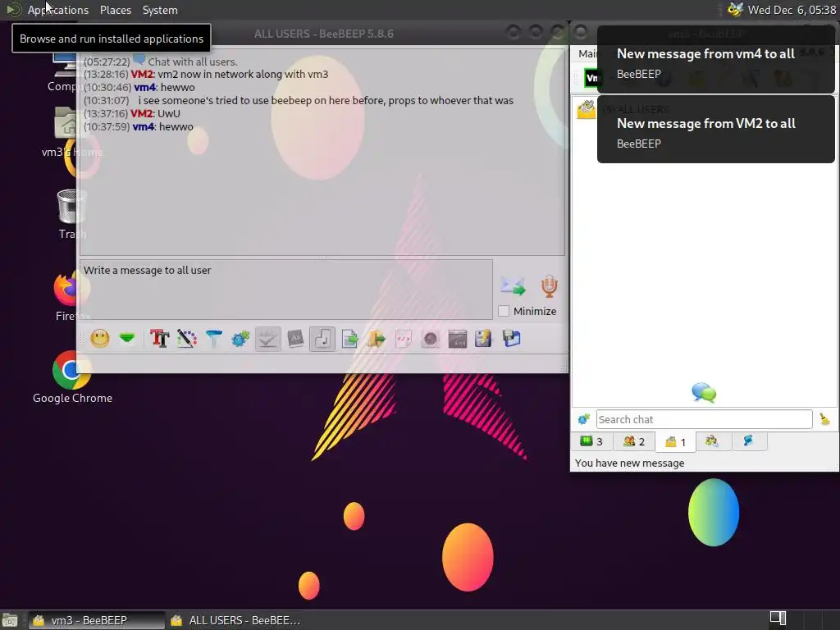Image resolution: width=840 pixels, height=630 pixels.
Task: Switch to 'ALL USERS - BeeBEE...' taskbar button
Action: 235,620
